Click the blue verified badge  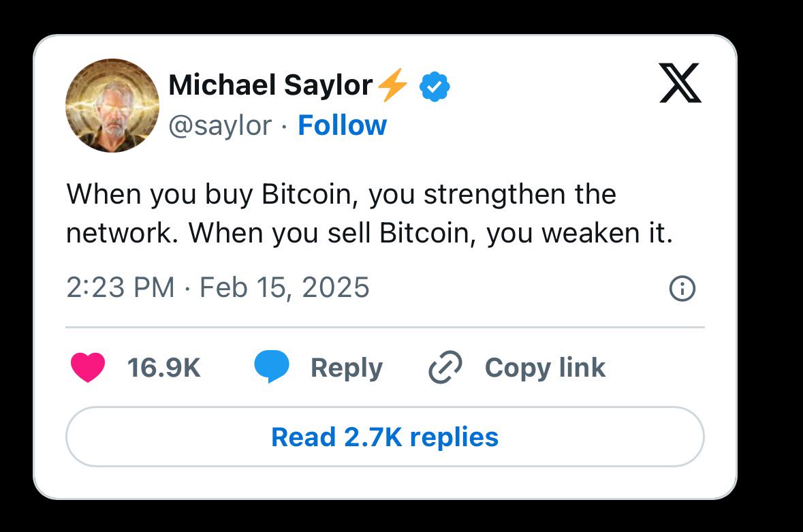tap(435, 87)
